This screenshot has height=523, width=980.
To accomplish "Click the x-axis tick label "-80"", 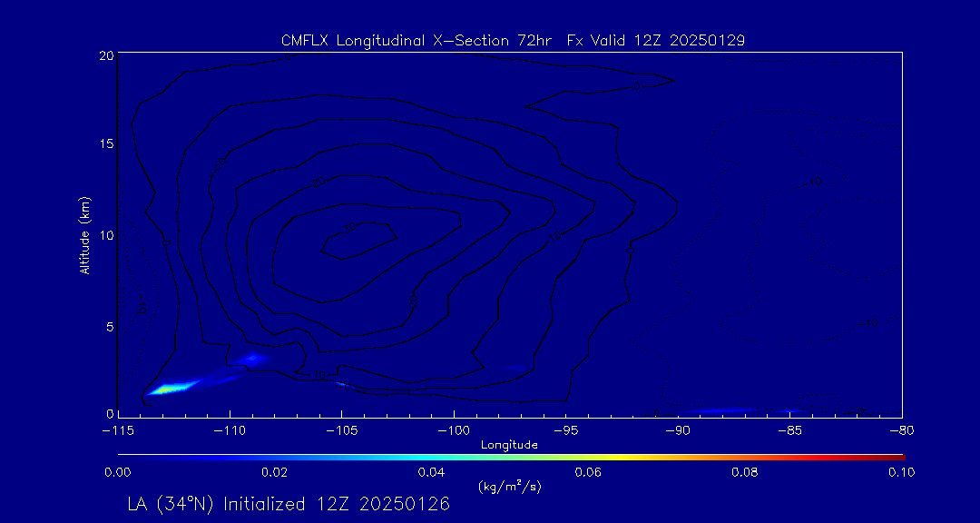I will (x=902, y=431).
